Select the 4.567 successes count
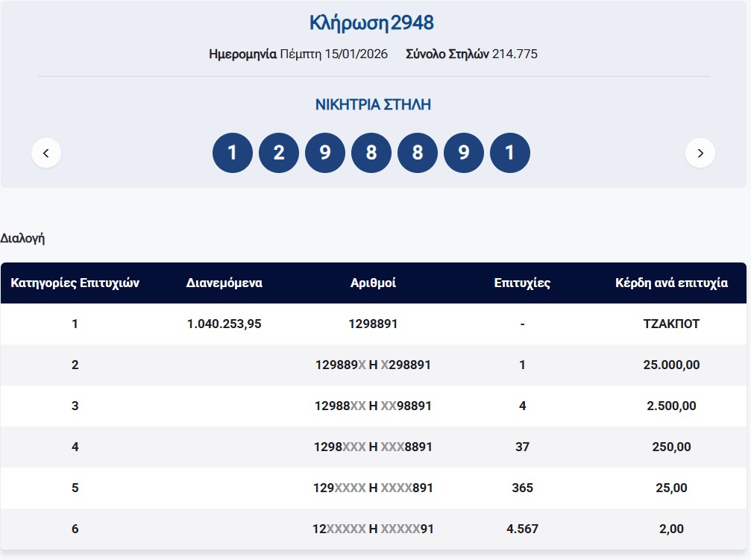This screenshot has height=560, width=751. point(522,529)
